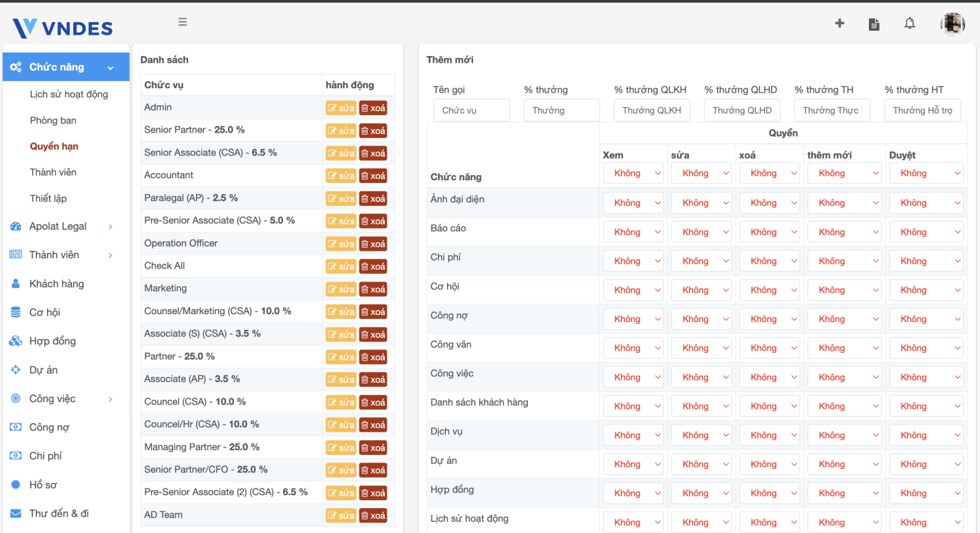This screenshot has width=980, height=533.
Task: Click the Tên gọi Chức vụ input
Action: (x=471, y=110)
